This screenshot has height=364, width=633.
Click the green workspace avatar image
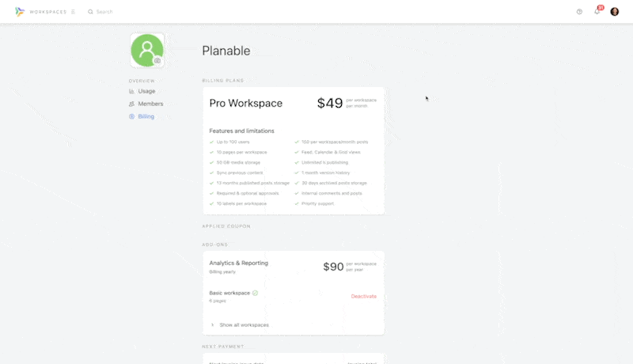click(146, 49)
